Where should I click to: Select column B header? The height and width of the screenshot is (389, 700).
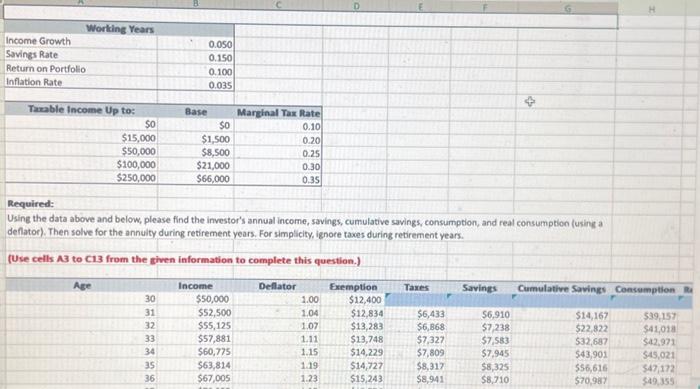click(x=196, y=4)
